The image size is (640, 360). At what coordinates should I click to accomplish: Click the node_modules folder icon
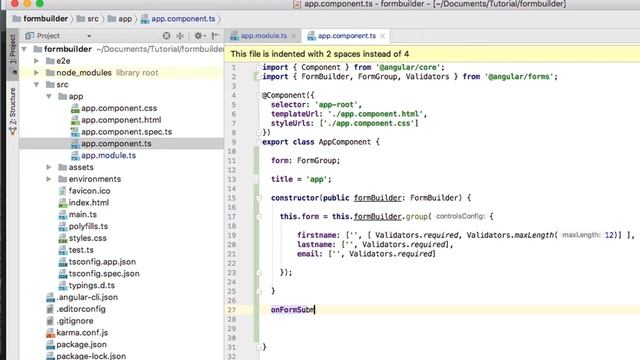[50, 73]
